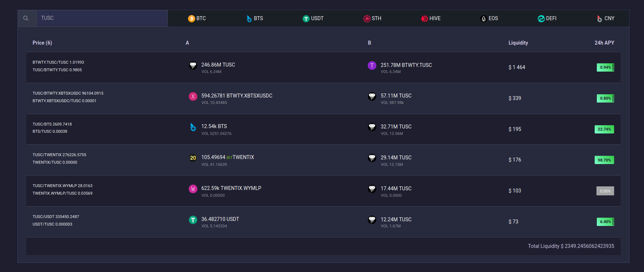The width and height of the screenshot is (644, 272).
Task: Select the 246.86M TUSC amount
Action: (218, 65)
